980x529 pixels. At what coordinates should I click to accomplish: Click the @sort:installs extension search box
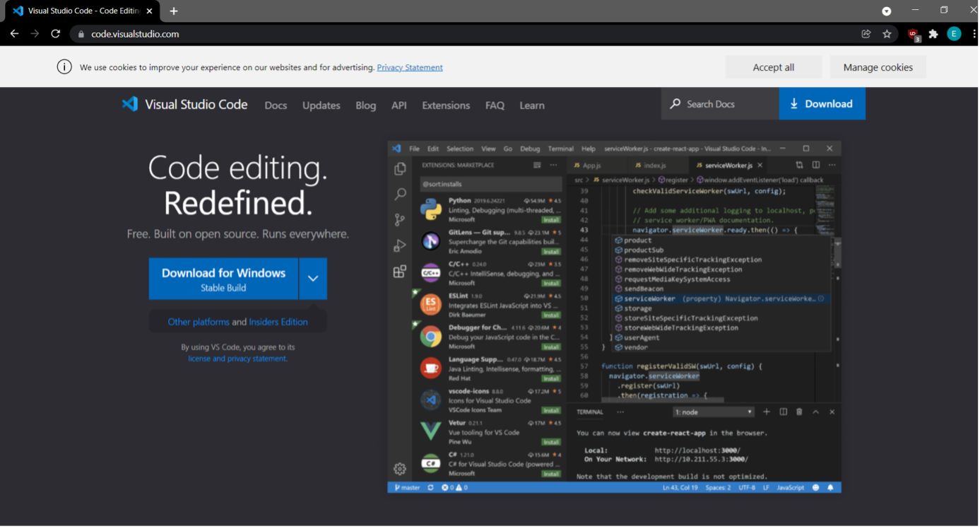490,184
